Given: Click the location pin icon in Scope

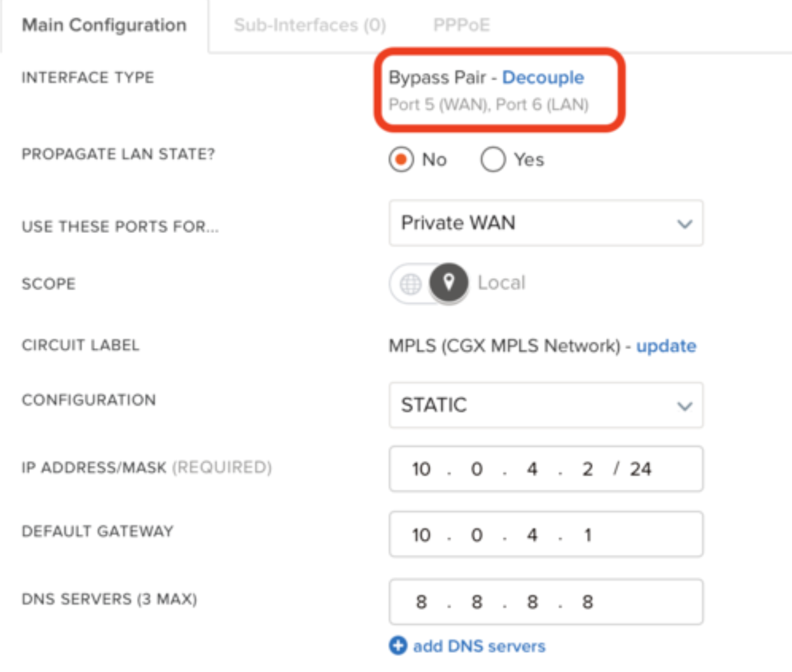Looking at the screenshot, I should (448, 283).
